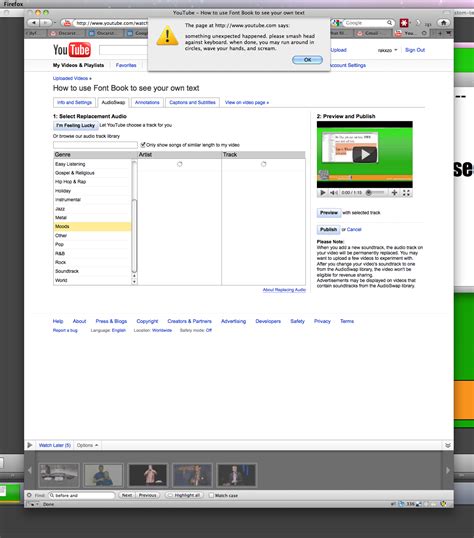Click the YouTube site search field
This screenshot has height=538, width=474.
[x=124, y=50]
